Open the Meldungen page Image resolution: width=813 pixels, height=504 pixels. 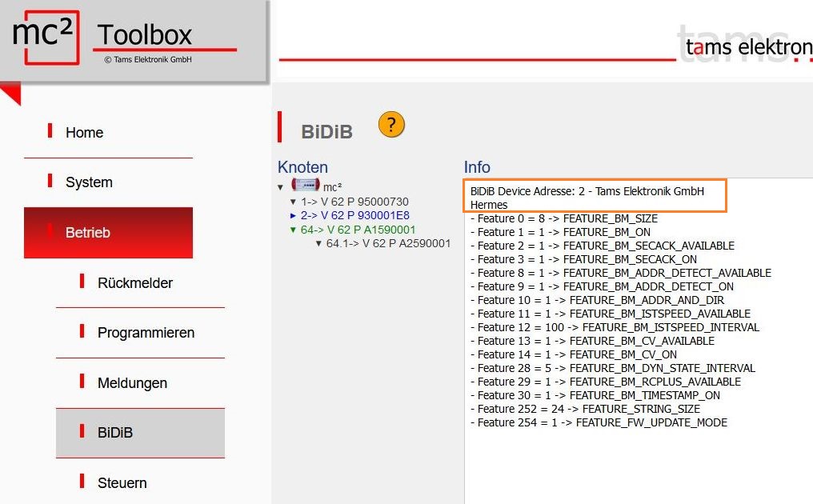pyautogui.click(x=132, y=383)
